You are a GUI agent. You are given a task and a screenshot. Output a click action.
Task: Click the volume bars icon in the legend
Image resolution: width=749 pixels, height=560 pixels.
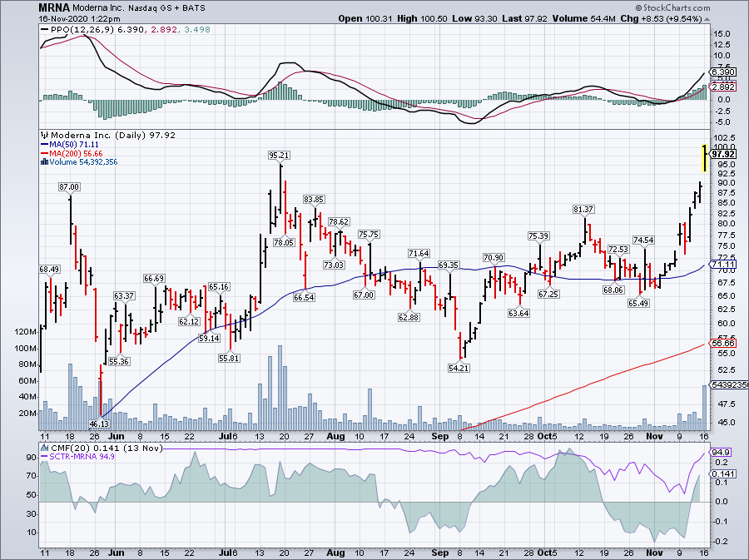45,161
